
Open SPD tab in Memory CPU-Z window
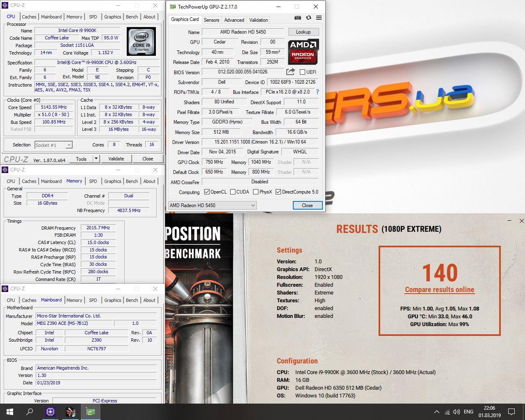click(93, 181)
